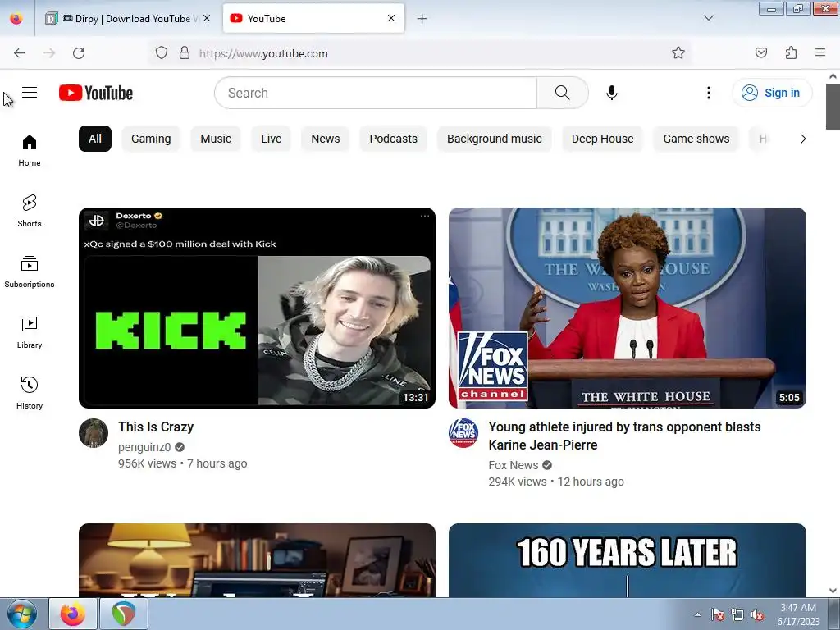Image resolution: width=840 pixels, height=630 pixels.
Task: Open YouTube settings three-dot menu
Action: [708, 93]
